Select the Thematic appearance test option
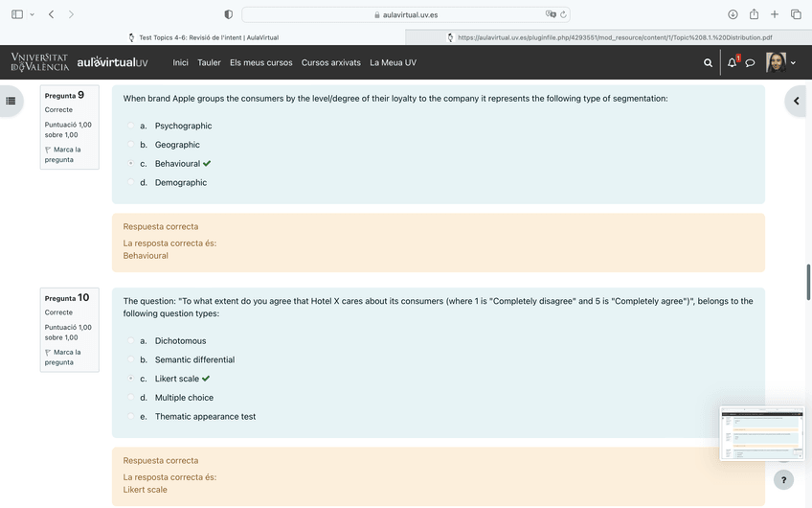The width and height of the screenshot is (812, 508). [x=131, y=417]
